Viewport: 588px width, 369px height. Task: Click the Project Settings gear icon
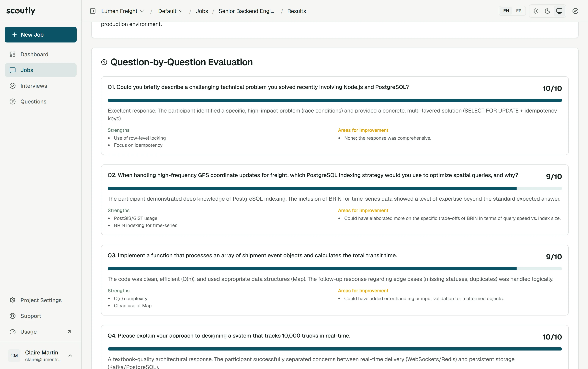tap(12, 300)
